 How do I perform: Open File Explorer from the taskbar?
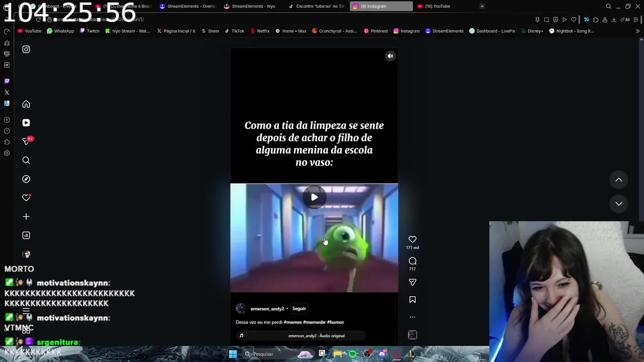[x=338, y=354]
